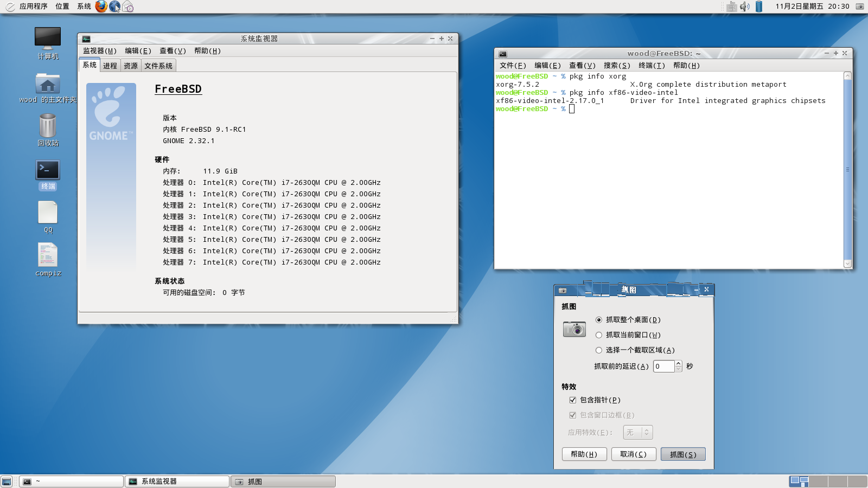Select the 终端 terminal desktop icon
868x488 pixels.
click(48, 175)
